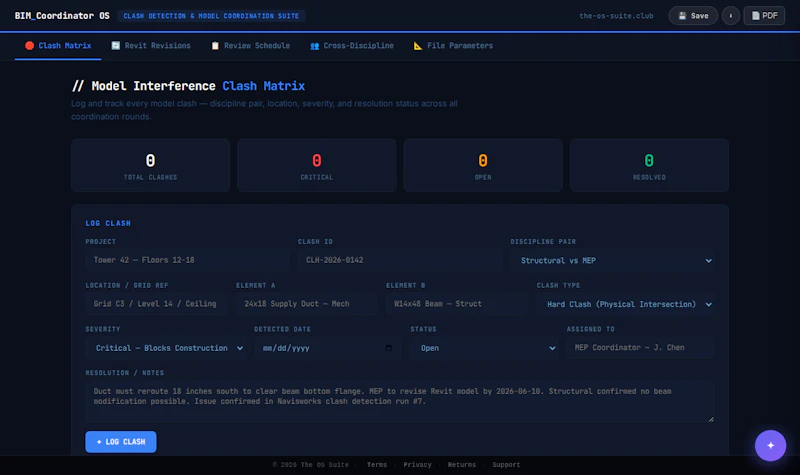Viewport: 800px width, 475px height.
Task: Click the round button beside Save
Action: click(x=731, y=16)
